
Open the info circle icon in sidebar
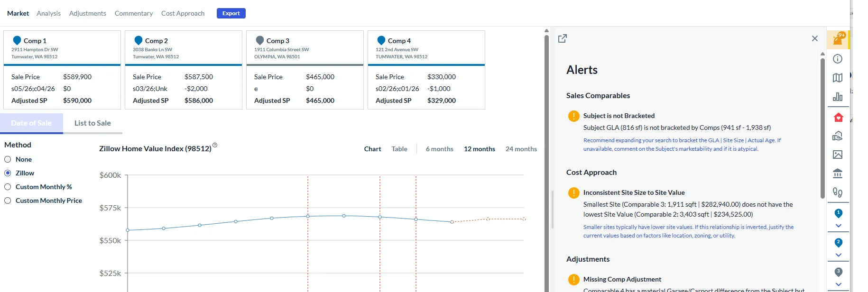point(838,59)
